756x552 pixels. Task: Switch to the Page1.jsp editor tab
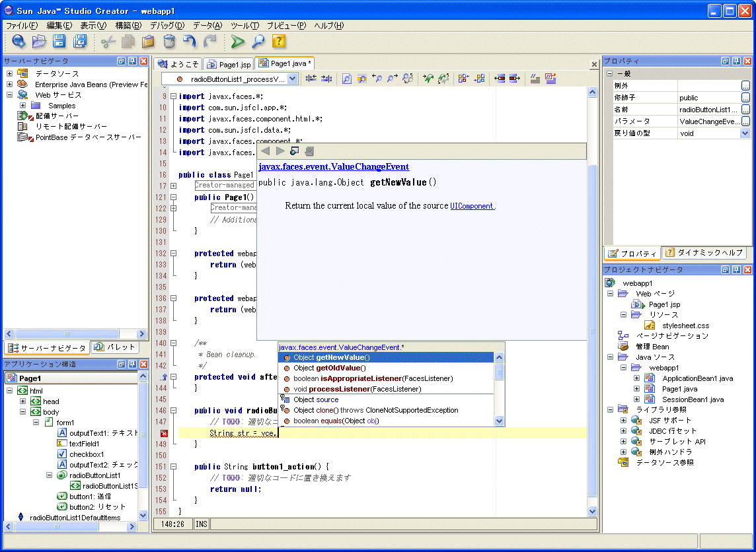pyautogui.click(x=229, y=64)
